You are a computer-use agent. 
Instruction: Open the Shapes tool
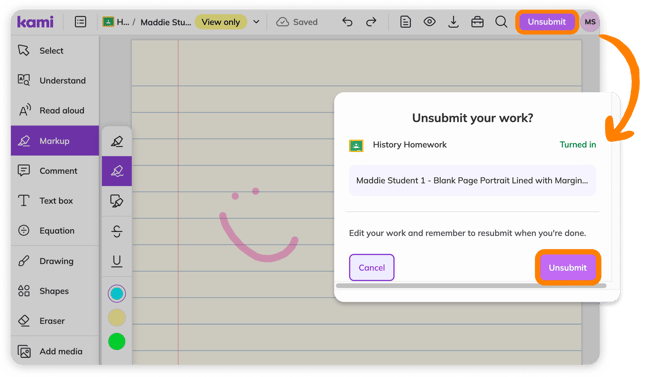pyautogui.click(x=55, y=291)
